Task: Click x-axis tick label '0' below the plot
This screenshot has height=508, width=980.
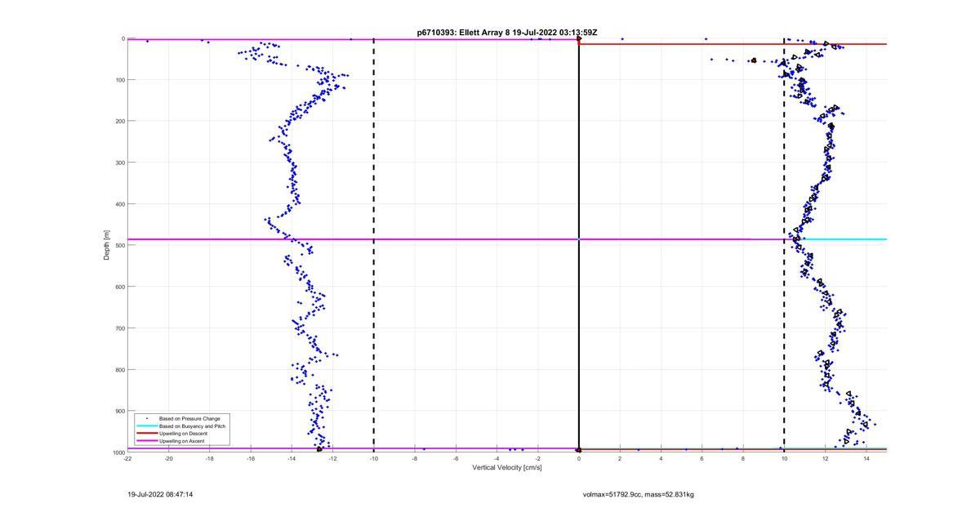Action: [x=579, y=458]
